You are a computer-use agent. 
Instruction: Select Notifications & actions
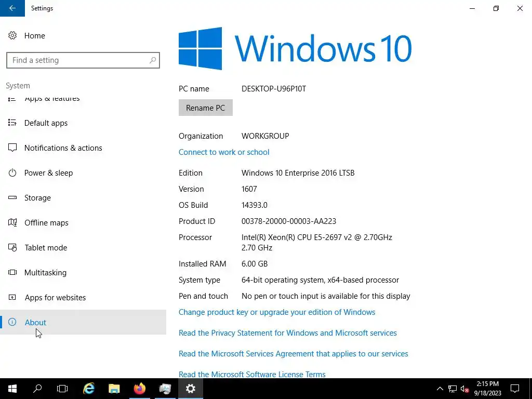pyautogui.click(x=83, y=148)
